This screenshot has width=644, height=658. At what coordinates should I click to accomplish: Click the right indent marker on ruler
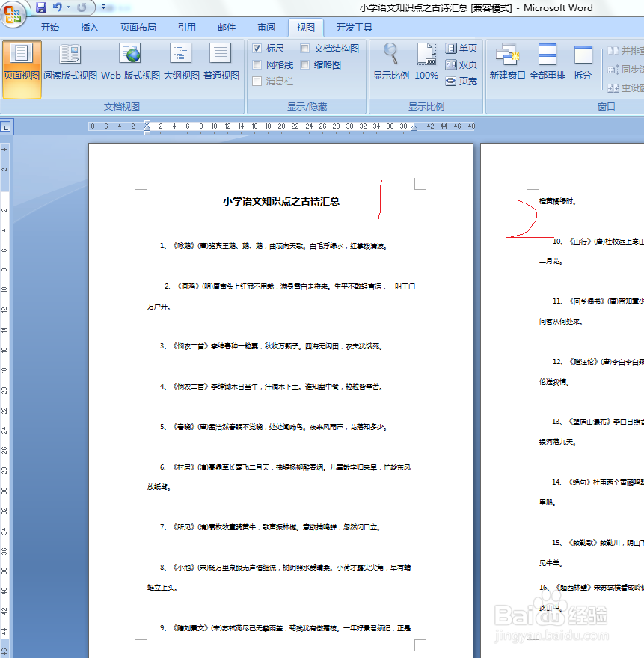[x=414, y=128]
